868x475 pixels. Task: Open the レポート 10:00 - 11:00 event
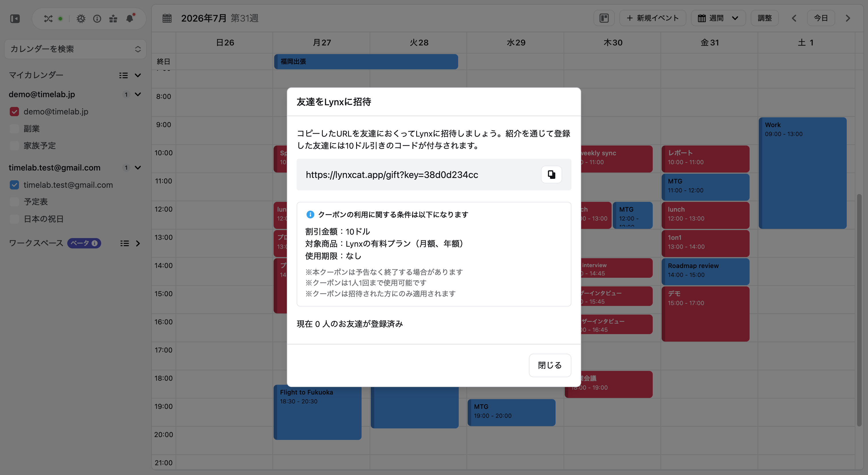tap(705, 159)
